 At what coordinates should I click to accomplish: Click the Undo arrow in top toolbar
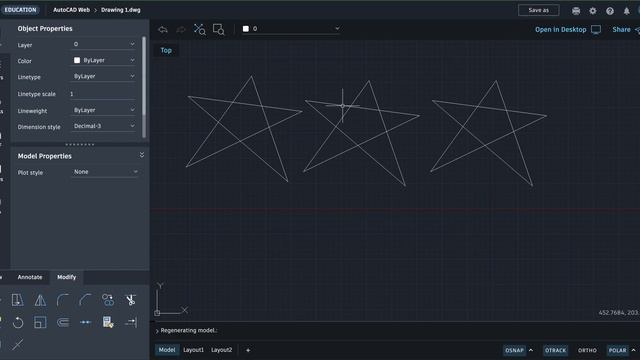coord(163,29)
